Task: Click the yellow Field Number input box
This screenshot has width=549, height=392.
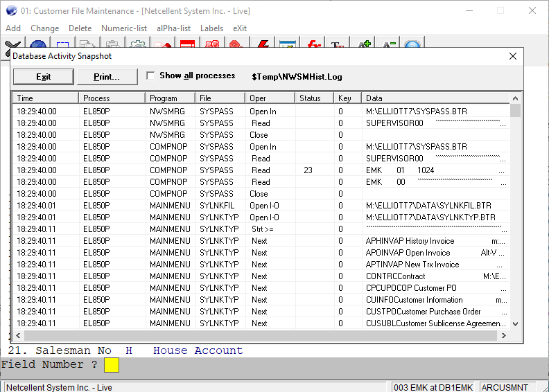Action: (112, 365)
